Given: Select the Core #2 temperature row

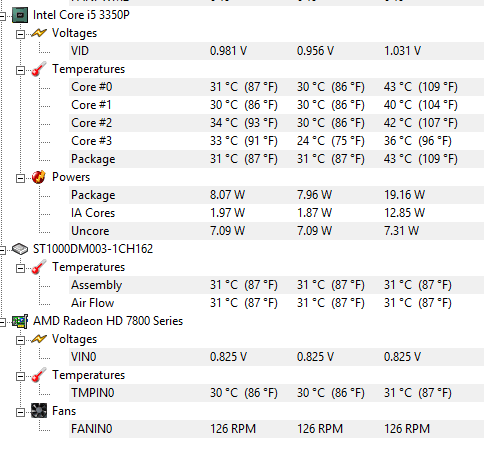Looking at the screenshot, I should [276, 123].
